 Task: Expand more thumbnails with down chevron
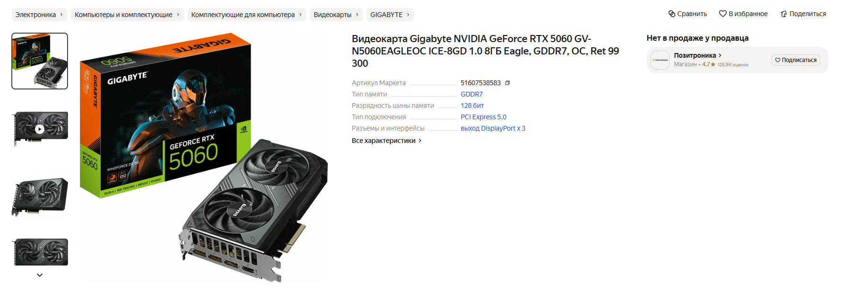(x=40, y=275)
